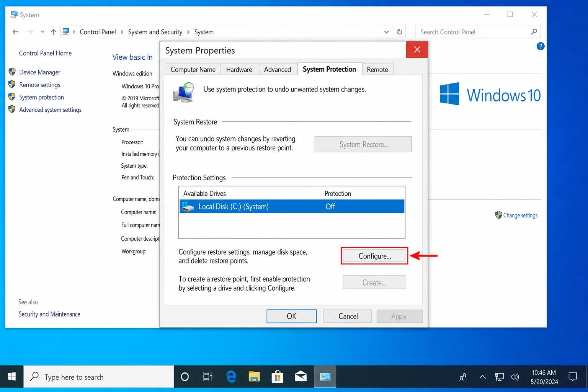588x392 pixels.
Task: Close the System Properties dialog
Action: pyautogui.click(x=417, y=50)
